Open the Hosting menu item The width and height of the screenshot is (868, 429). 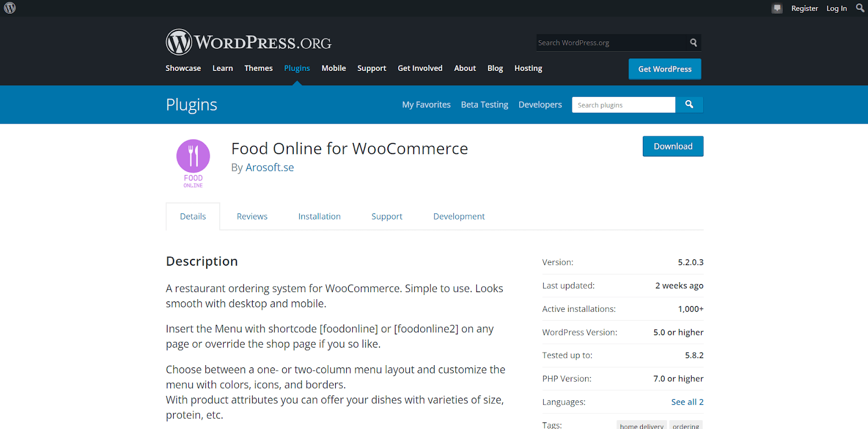(x=528, y=68)
